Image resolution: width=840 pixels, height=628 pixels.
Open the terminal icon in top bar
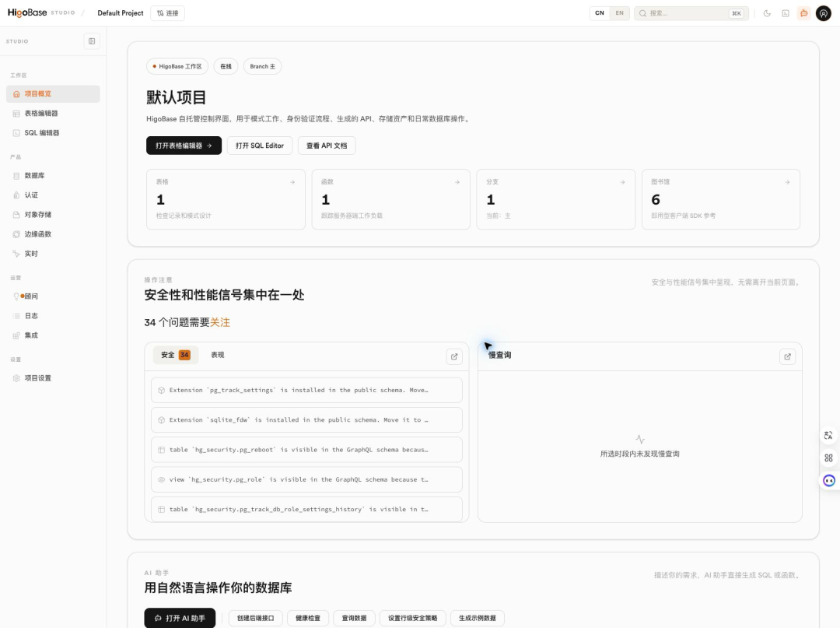click(x=786, y=13)
